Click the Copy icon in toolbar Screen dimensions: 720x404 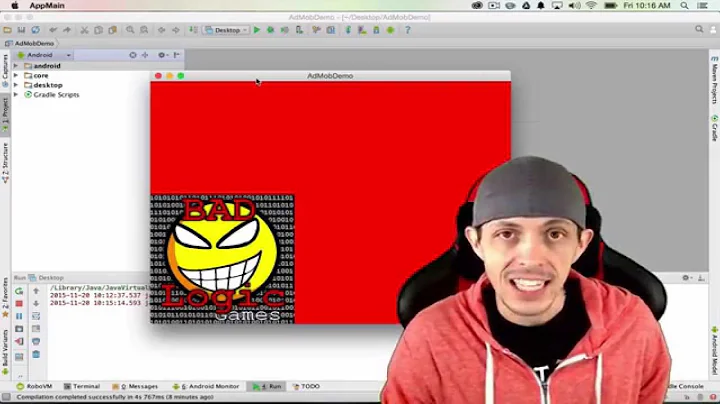click(x=98, y=30)
